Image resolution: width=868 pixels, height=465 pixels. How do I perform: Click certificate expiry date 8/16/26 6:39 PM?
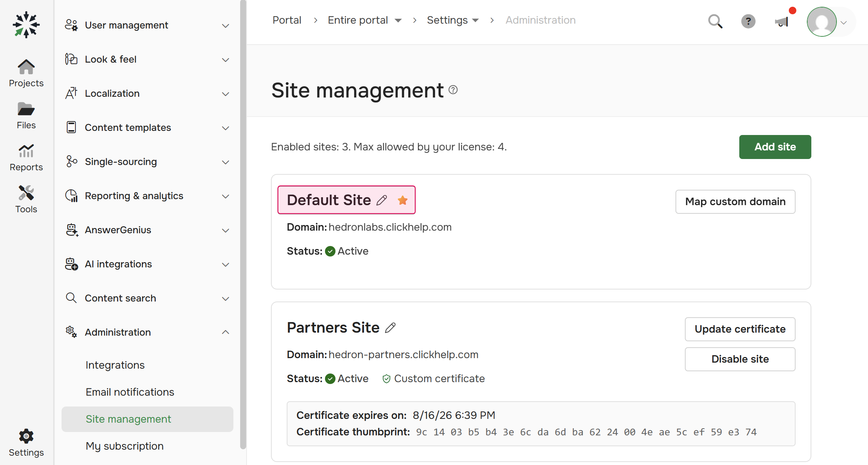(454, 415)
